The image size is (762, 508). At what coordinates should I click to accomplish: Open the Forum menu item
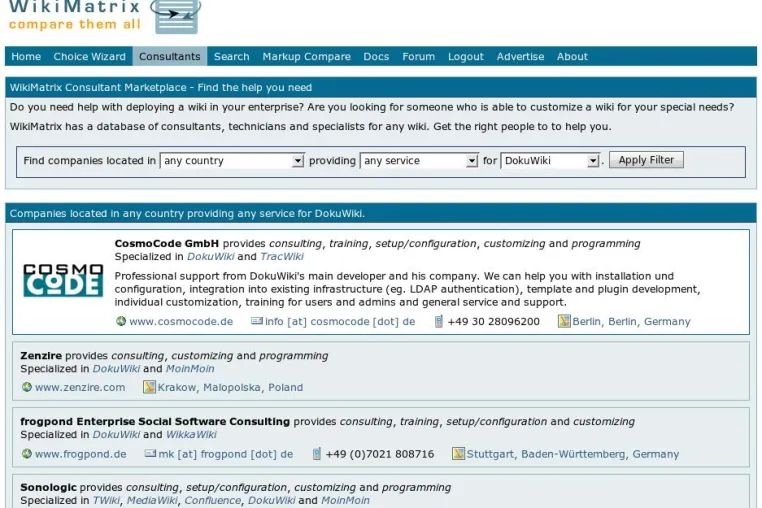[x=418, y=56]
